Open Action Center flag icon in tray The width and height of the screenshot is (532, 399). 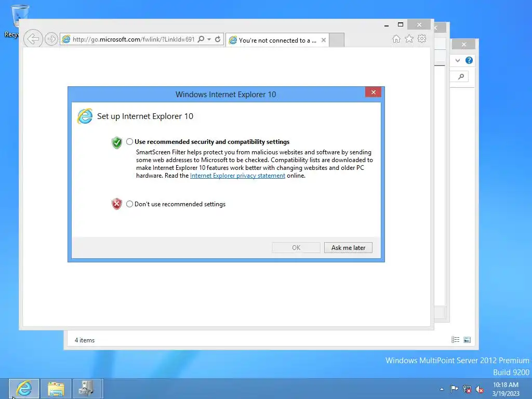(x=454, y=389)
